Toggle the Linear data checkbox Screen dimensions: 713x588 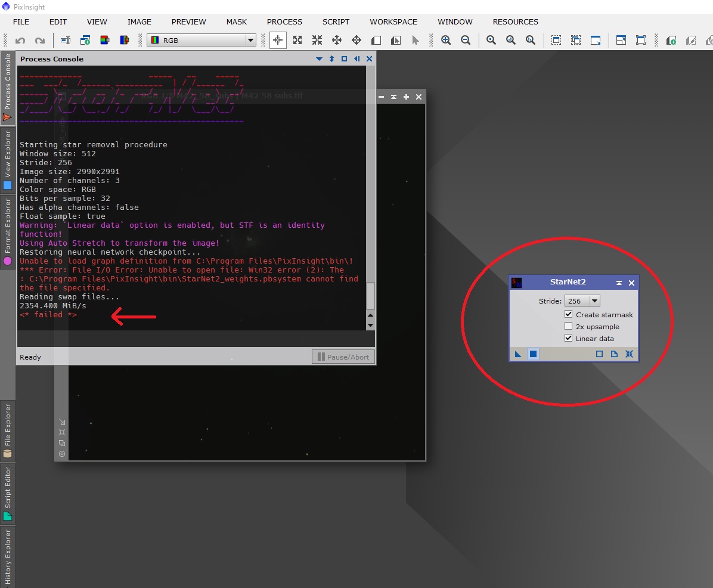click(x=568, y=338)
